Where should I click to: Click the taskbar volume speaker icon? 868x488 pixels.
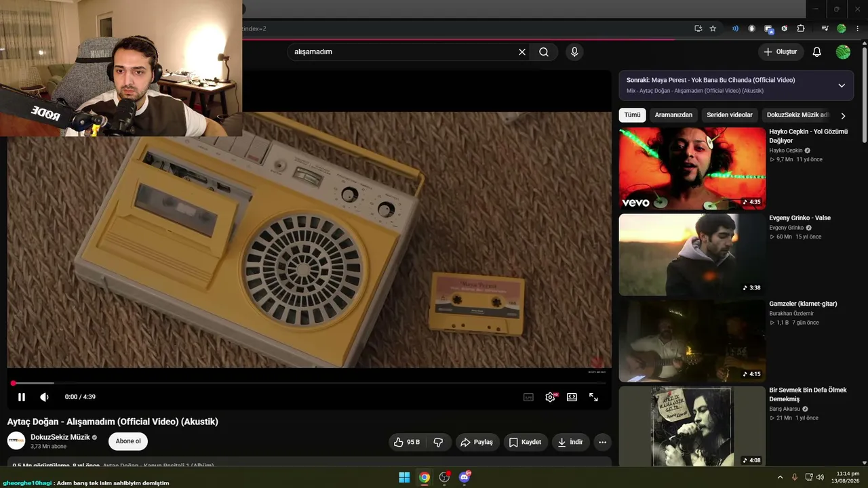click(820, 477)
